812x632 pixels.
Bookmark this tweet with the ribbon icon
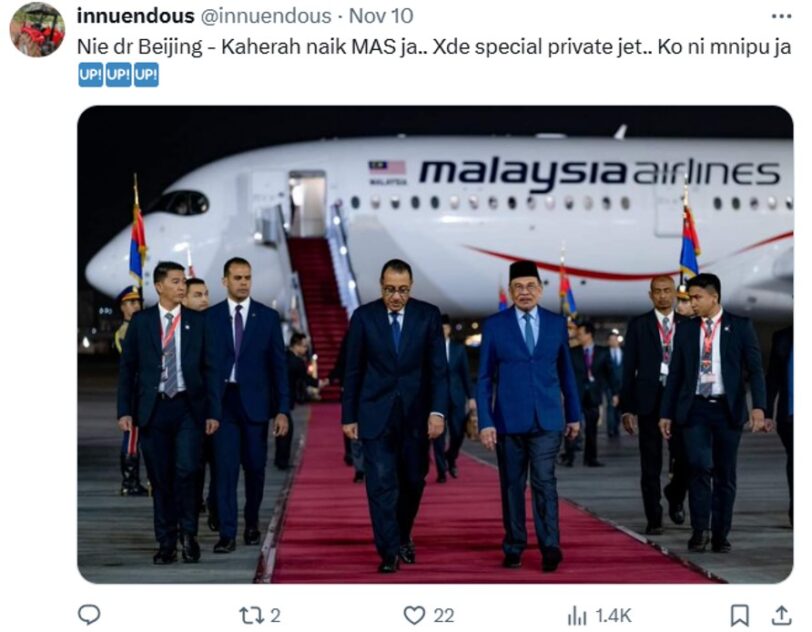pyautogui.click(x=740, y=615)
